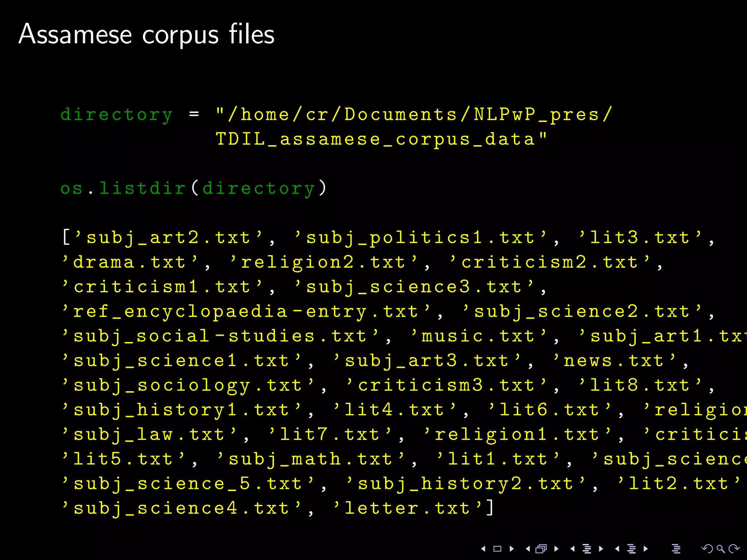
Task: Go to next section arrow
Action: (x=646, y=549)
